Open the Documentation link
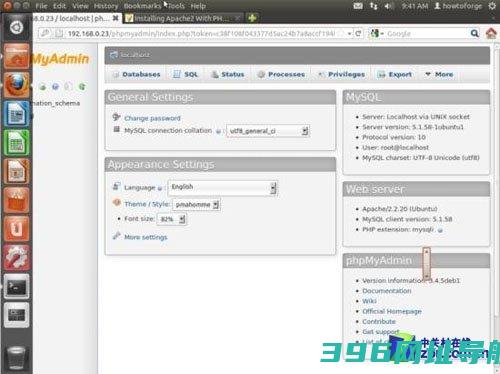500x374 pixels. (x=387, y=291)
